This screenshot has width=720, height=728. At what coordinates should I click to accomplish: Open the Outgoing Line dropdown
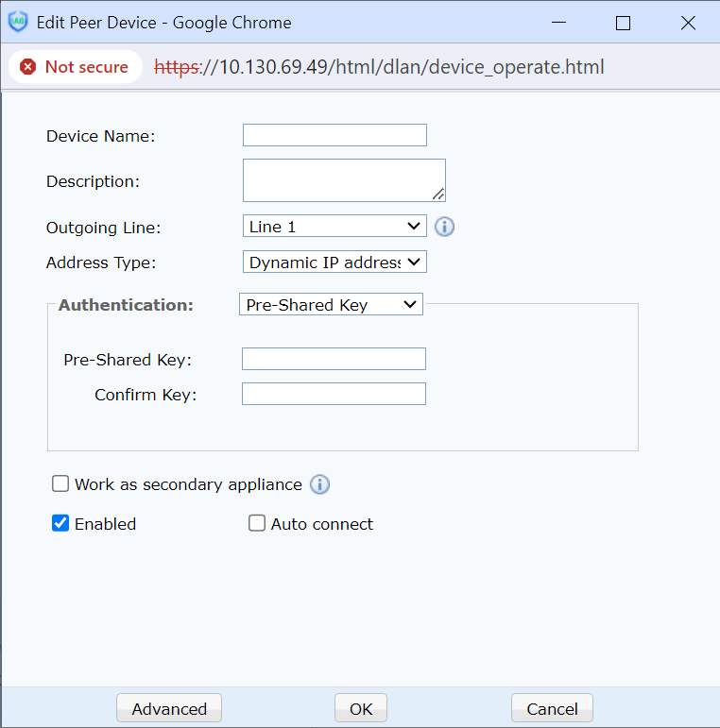tap(334, 227)
